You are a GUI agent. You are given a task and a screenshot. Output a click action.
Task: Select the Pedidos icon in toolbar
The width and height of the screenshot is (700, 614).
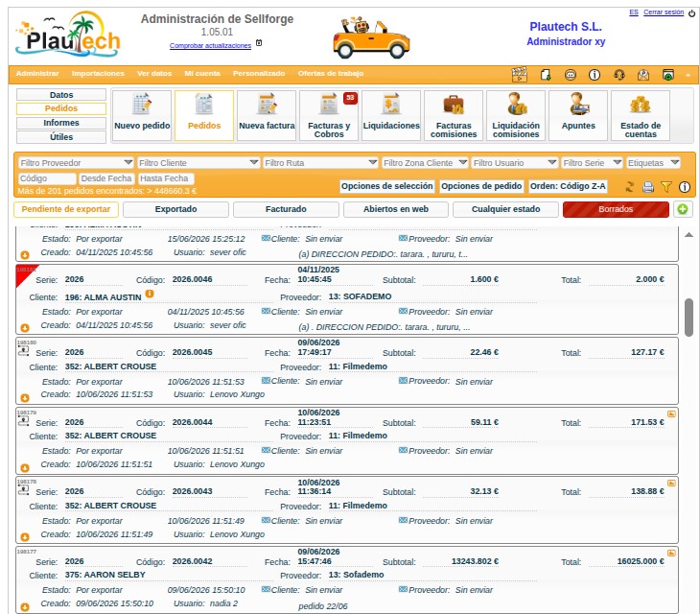pyautogui.click(x=204, y=115)
